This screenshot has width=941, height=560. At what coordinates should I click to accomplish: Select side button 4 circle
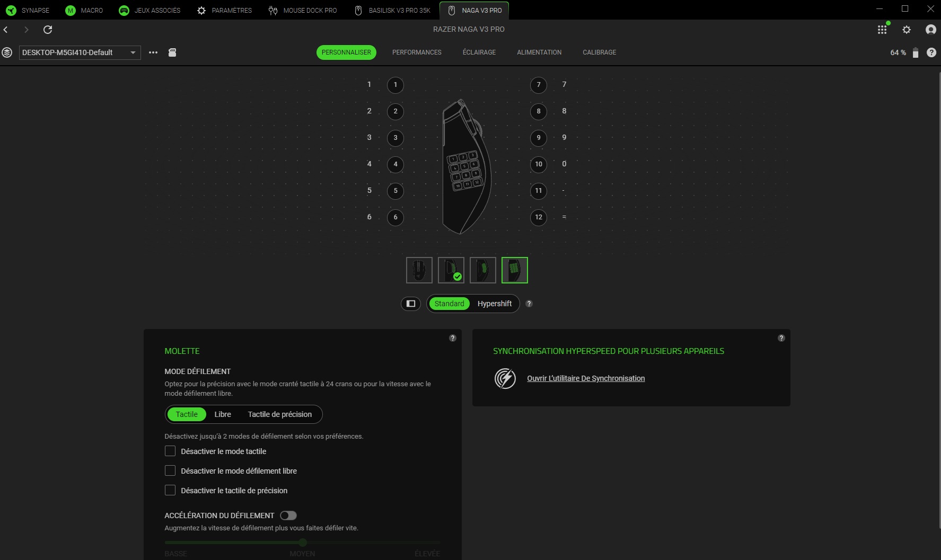pyautogui.click(x=395, y=164)
